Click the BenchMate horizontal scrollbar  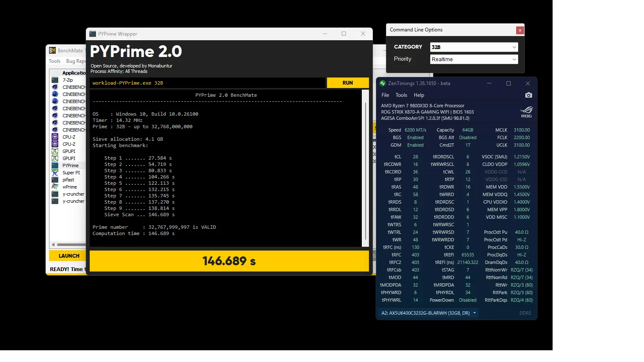[71, 245]
